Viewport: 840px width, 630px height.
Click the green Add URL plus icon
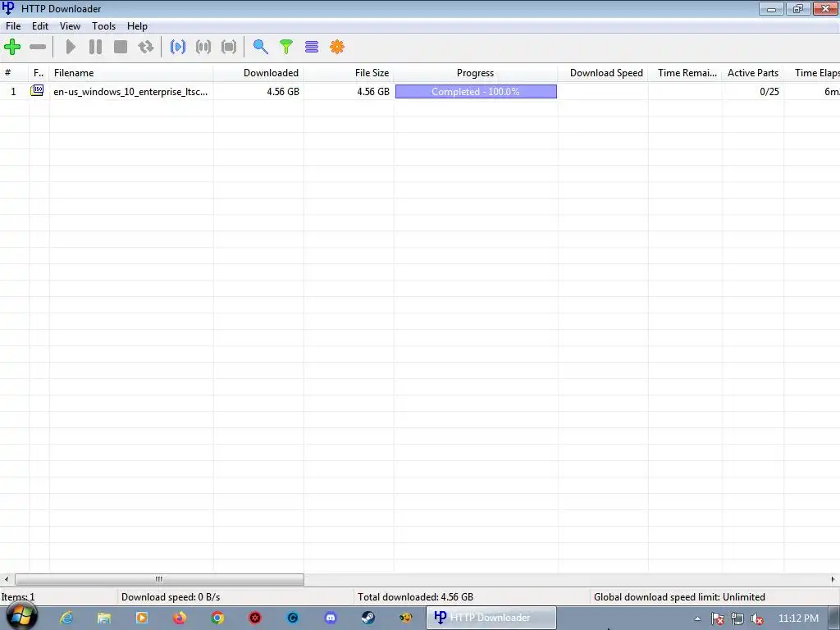click(x=12, y=47)
